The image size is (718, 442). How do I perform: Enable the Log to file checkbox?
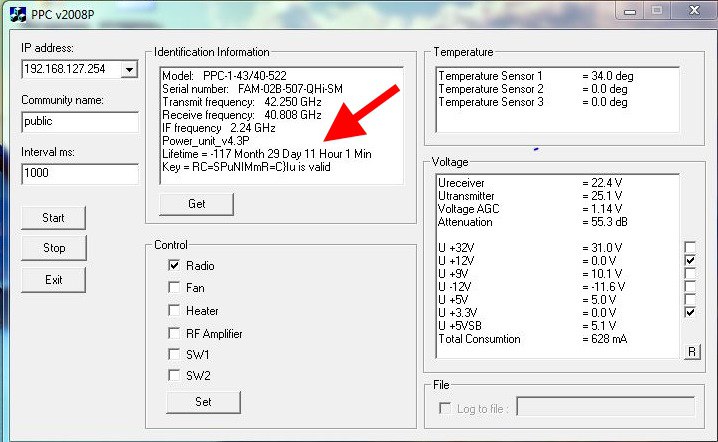click(446, 407)
